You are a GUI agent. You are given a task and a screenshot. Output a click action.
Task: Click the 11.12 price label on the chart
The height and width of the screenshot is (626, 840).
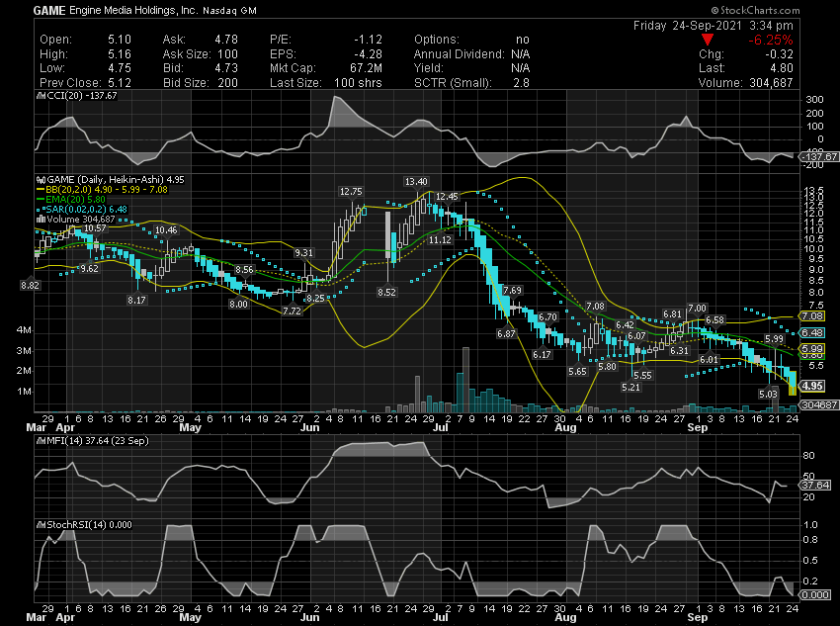(x=440, y=239)
